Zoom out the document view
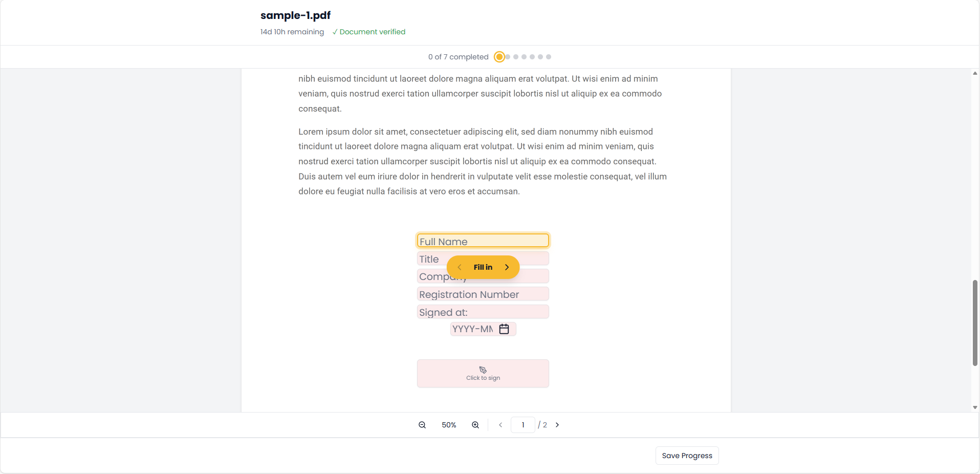The image size is (980, 474). [x=421, y=425]
